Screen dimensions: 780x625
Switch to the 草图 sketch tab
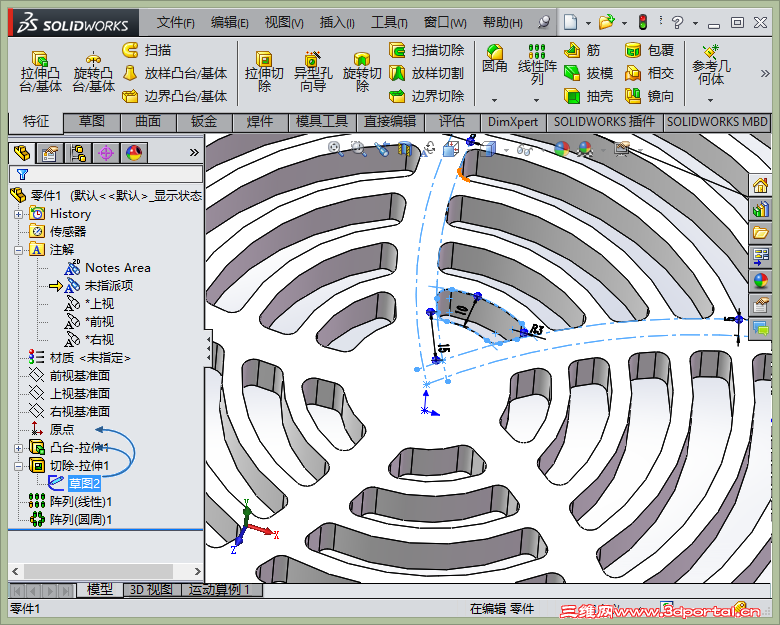[92, 121]
